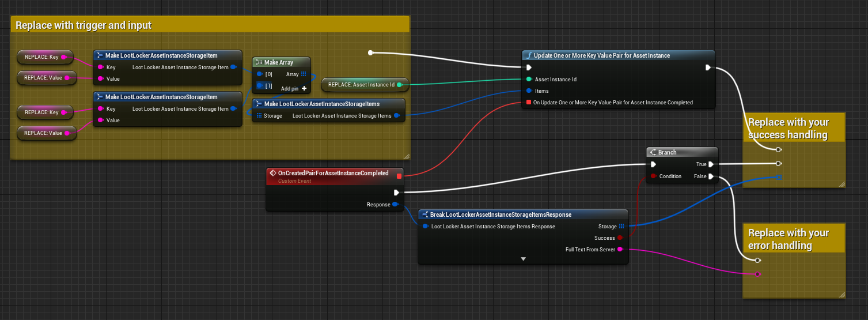Click the Items input pin on Update node
Image resolution: width=868 pixels, height=320 pixels.
click(x=529, y=91)
